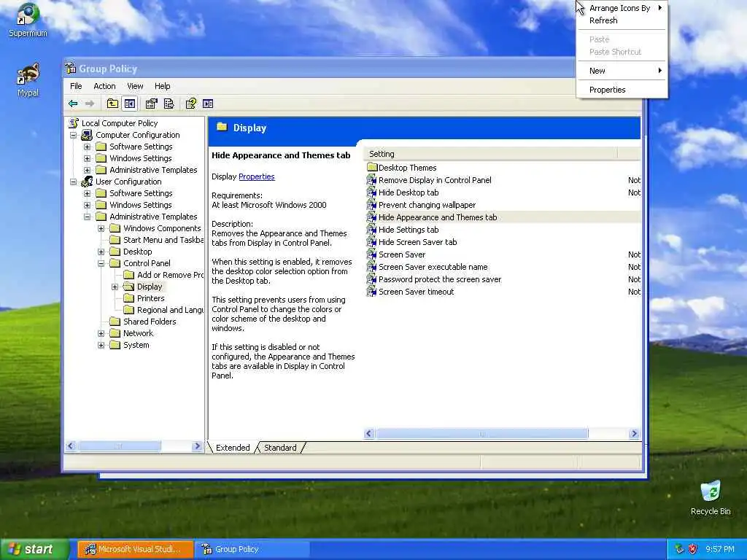Select Screen Saver executable name setting
This screenshot has height=560, width=747.
pyautogui.click(x=503, y=267)
